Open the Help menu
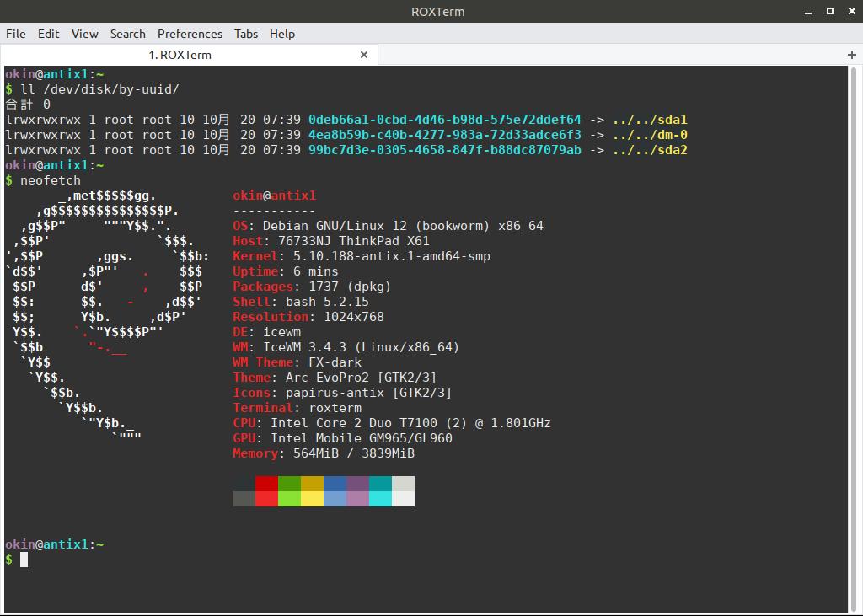This screenshot has height=616, width=863. pyautogui.click(x=282, y=34)
